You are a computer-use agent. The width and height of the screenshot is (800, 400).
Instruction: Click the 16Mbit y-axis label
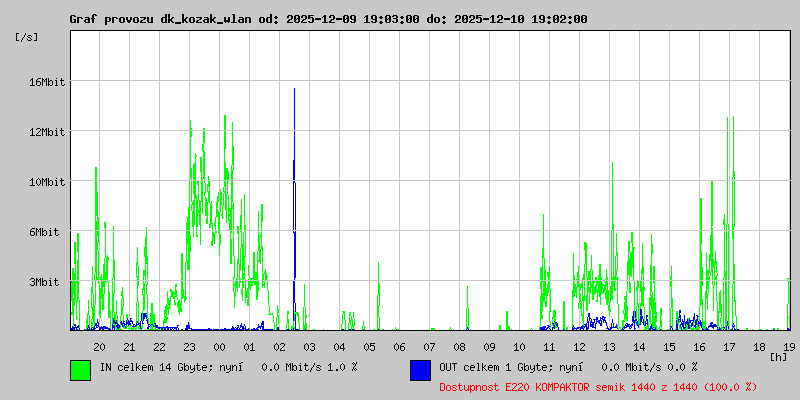coord(46,82)
